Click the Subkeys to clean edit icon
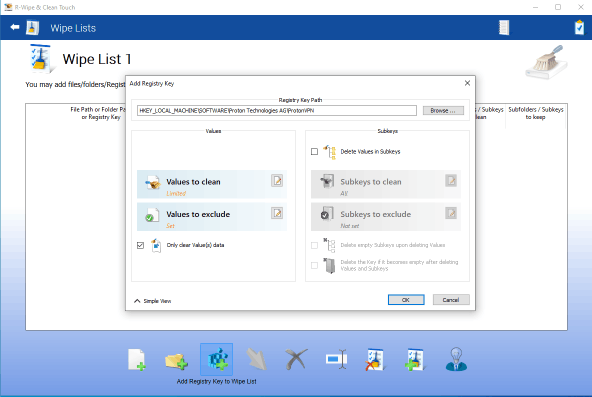 click(x=451, y=181)
